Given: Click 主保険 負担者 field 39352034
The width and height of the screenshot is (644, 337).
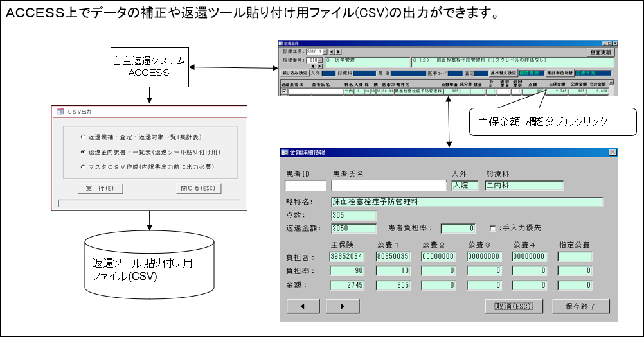Looking at the screenshot, I should coord(346,257).
